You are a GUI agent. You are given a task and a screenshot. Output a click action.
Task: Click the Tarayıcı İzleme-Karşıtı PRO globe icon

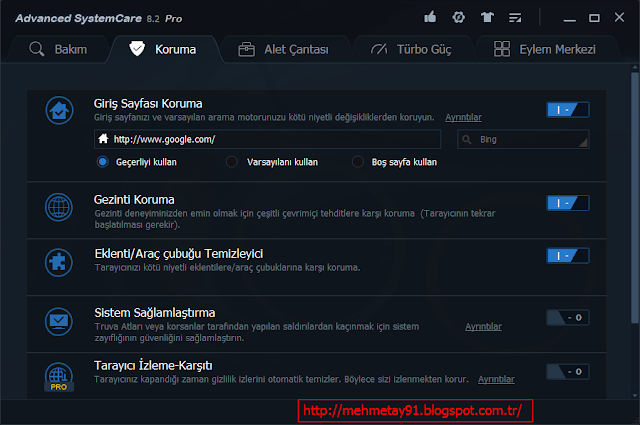pos(59,377)
